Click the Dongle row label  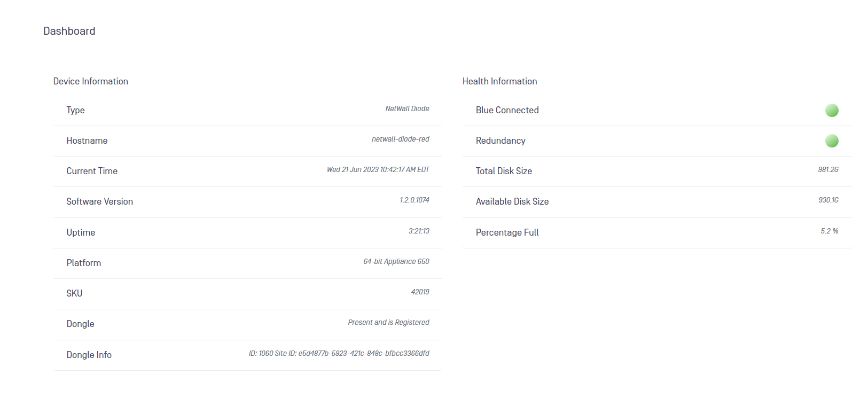coord(81,324)
